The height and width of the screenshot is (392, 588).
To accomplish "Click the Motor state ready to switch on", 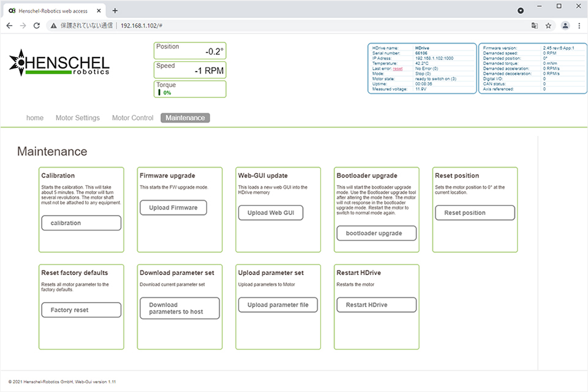I will [x=435, y=79].
